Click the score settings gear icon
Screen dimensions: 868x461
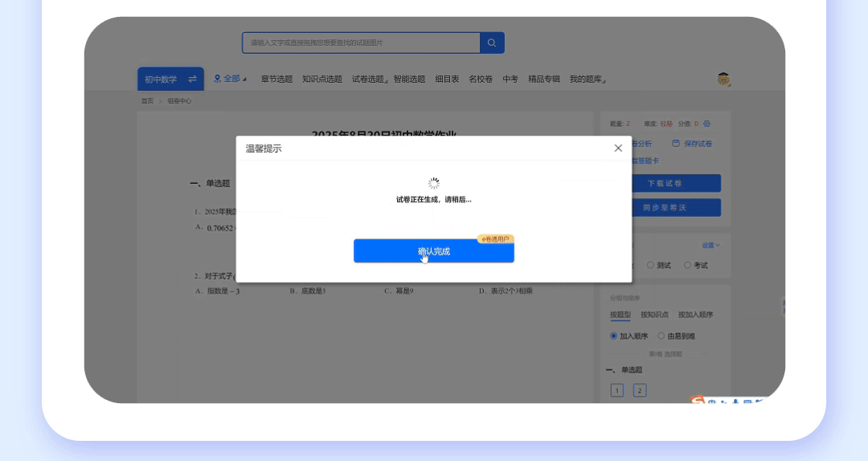(x=706, y=124)
